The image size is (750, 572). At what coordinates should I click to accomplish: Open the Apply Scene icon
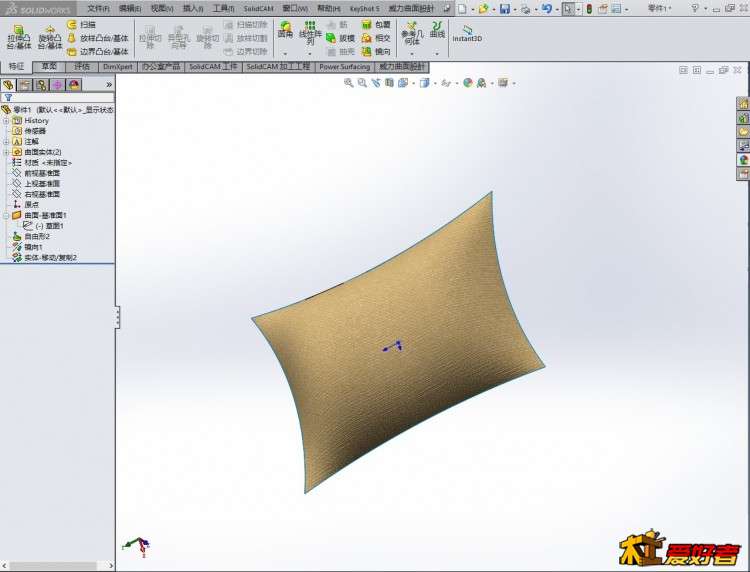click(x=482, y=83)
